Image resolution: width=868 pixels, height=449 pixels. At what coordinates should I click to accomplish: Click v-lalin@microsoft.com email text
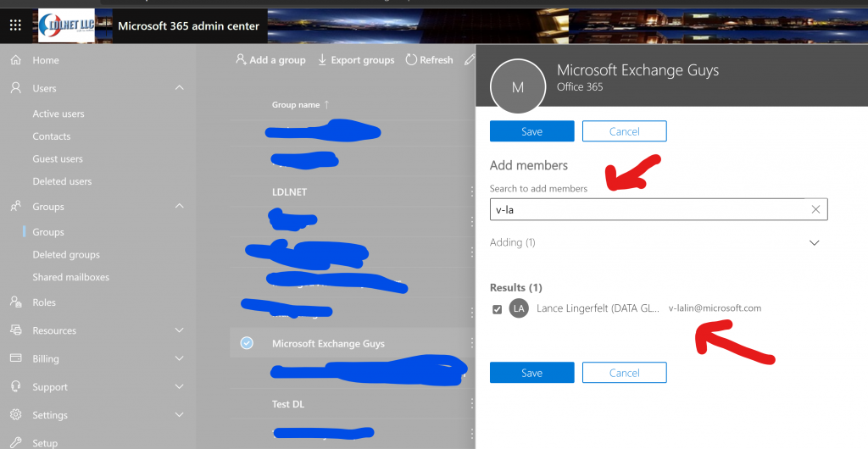[715, 308]
